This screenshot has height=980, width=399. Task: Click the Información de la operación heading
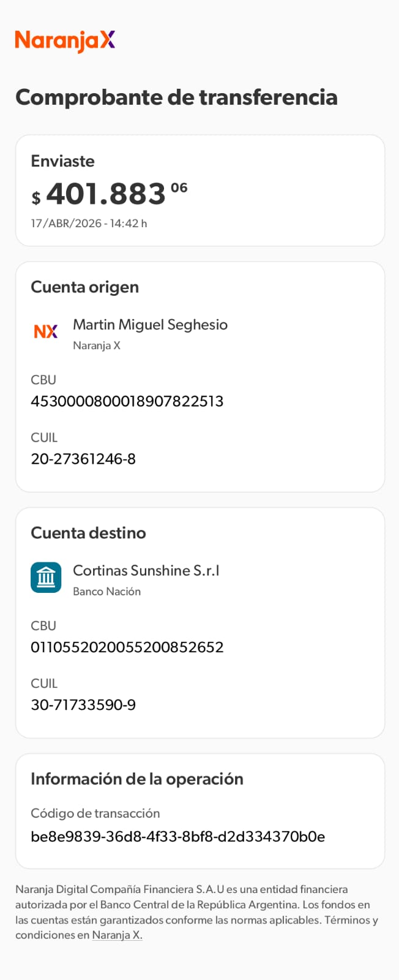tap(137, 779)
